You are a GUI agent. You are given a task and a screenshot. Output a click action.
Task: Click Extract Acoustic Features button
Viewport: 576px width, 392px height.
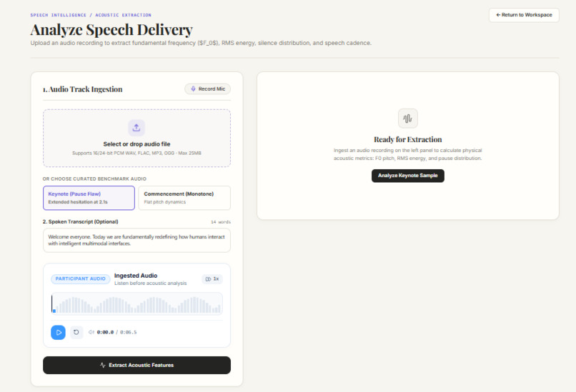coord(136,365)
